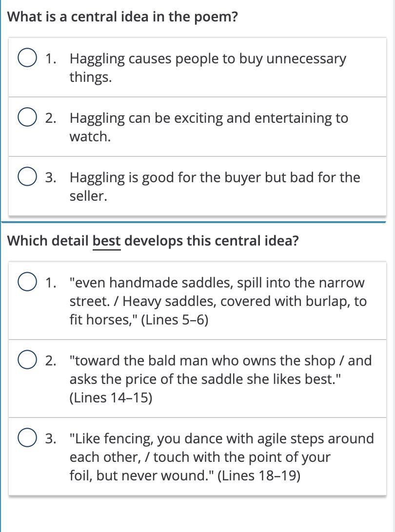
Task: Choose radio for the "toward the bald man" detail
Action: coord(27,361)
